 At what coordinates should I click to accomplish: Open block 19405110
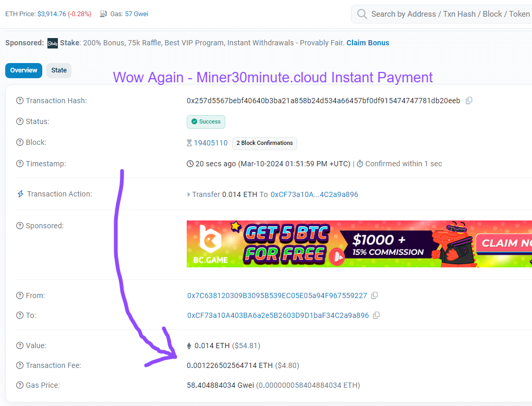pyautogui.click(x=211, y=143)
